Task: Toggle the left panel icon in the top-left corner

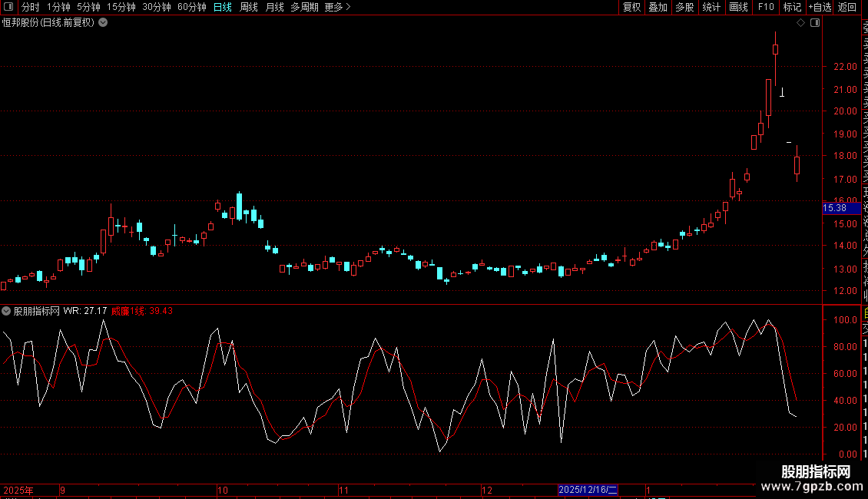Action: point(8,7)
